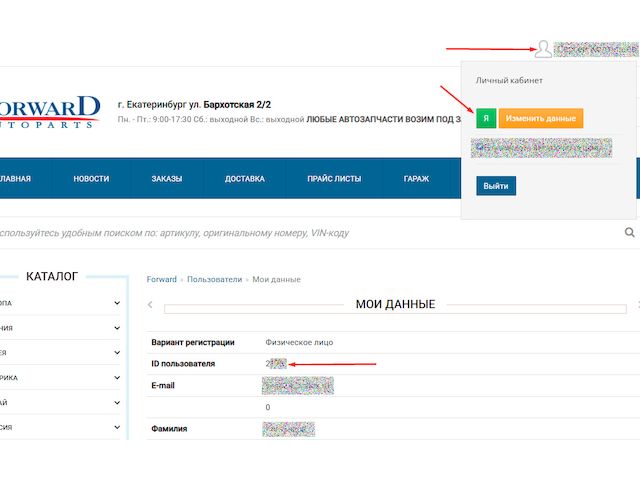Click the search magnifier icon

tap(630, 233)
